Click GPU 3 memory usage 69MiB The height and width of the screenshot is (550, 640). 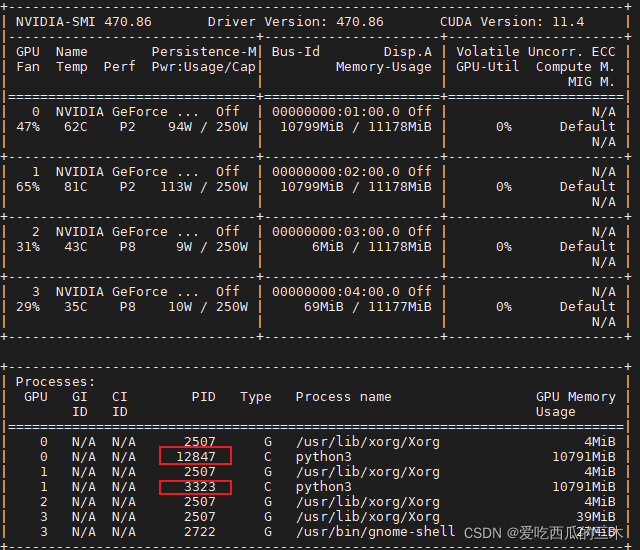[x=324, y=307]
